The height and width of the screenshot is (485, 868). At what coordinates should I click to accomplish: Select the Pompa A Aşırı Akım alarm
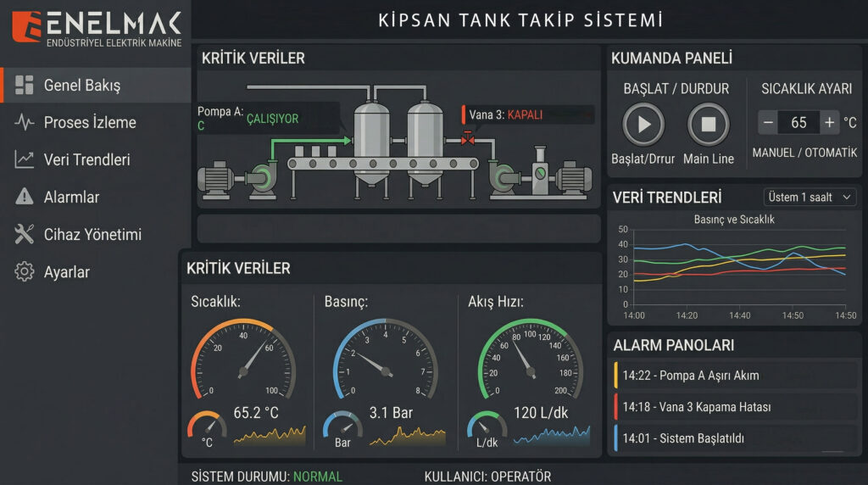[734, 375]
